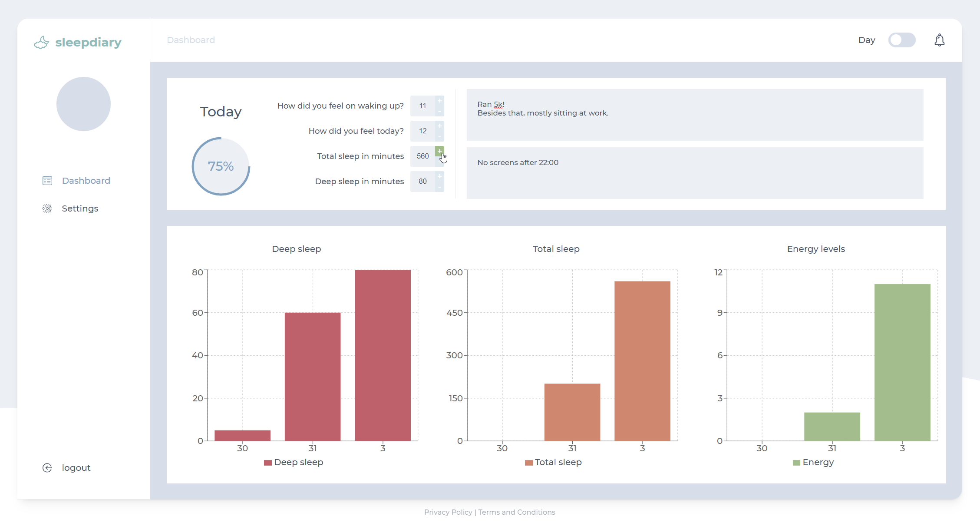Increase total sleep in minutes
The height and width of the screenshot is (526, 980).
(x=439, y=151)
